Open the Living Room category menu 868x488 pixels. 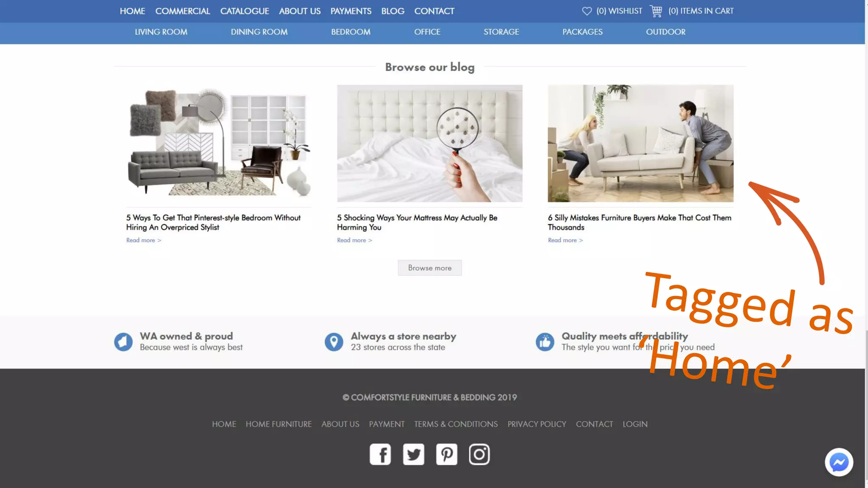(161, 32)
